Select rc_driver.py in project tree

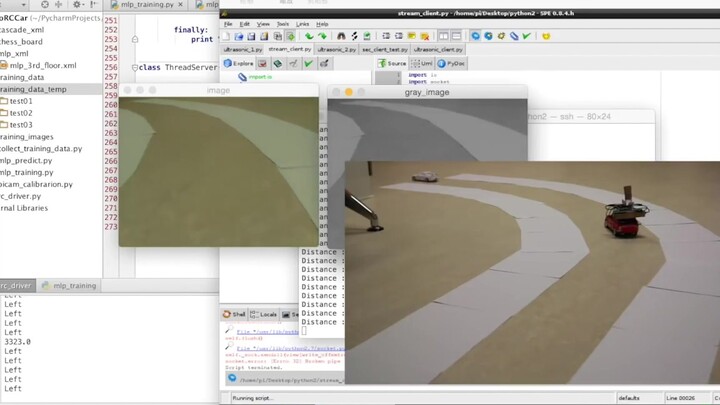click(x=21, y=196)
